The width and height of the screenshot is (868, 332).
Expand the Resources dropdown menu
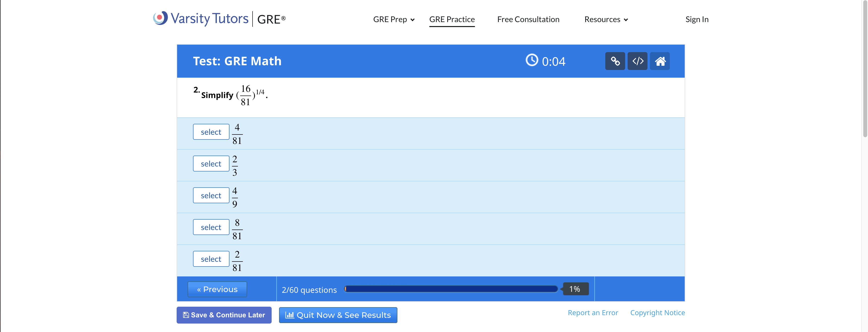[x=606, y=20]
